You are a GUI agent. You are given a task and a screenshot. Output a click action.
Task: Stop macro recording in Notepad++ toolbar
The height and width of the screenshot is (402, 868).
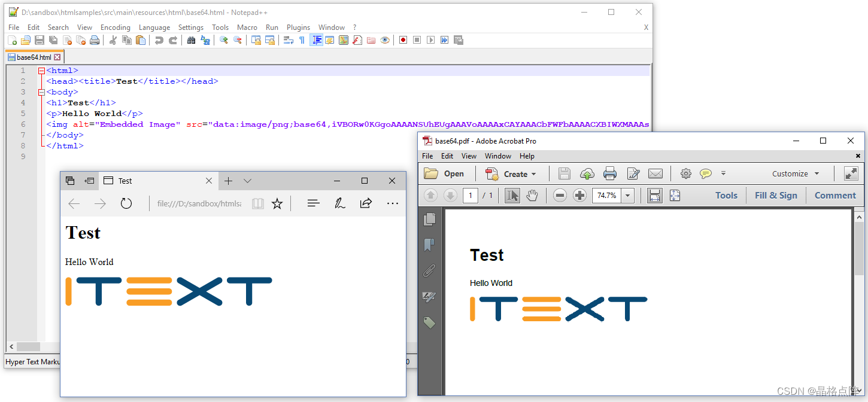click(417, 40)
